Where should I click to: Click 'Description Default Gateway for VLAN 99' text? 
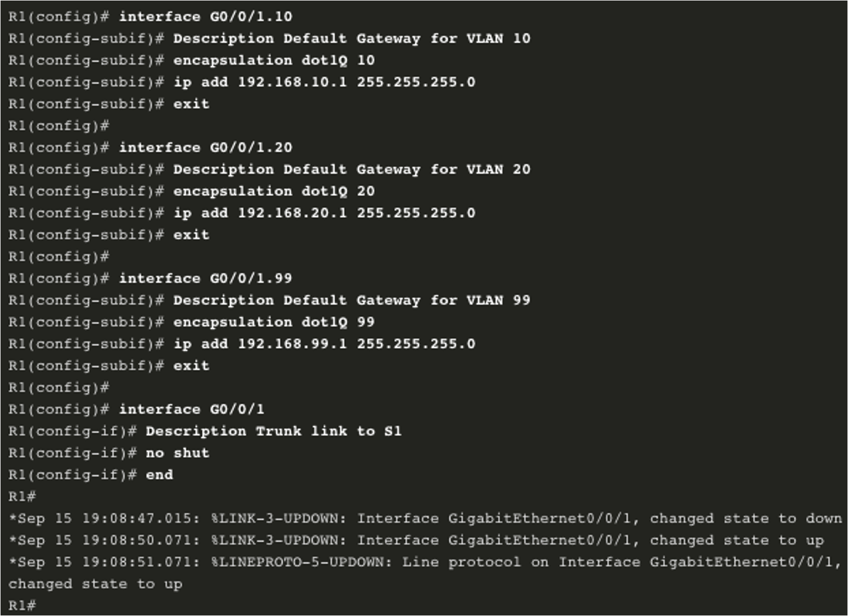(x=352, y=300)
